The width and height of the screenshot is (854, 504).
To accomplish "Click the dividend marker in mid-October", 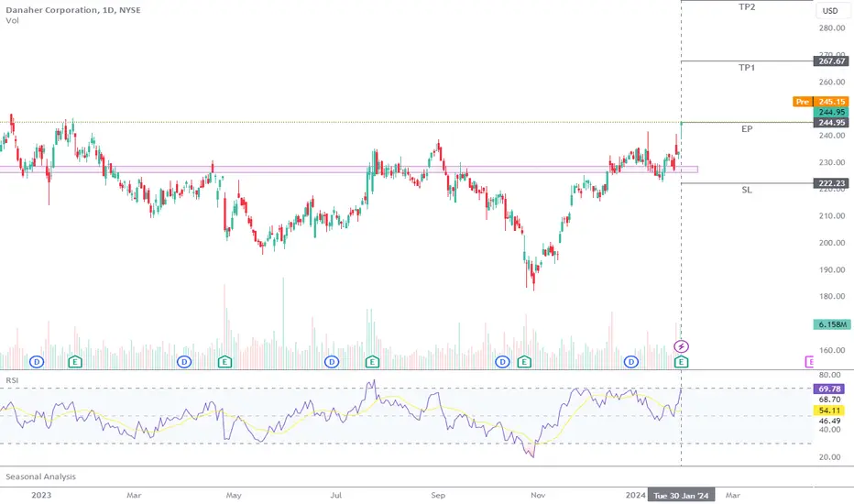I will (x=502, y=362).
